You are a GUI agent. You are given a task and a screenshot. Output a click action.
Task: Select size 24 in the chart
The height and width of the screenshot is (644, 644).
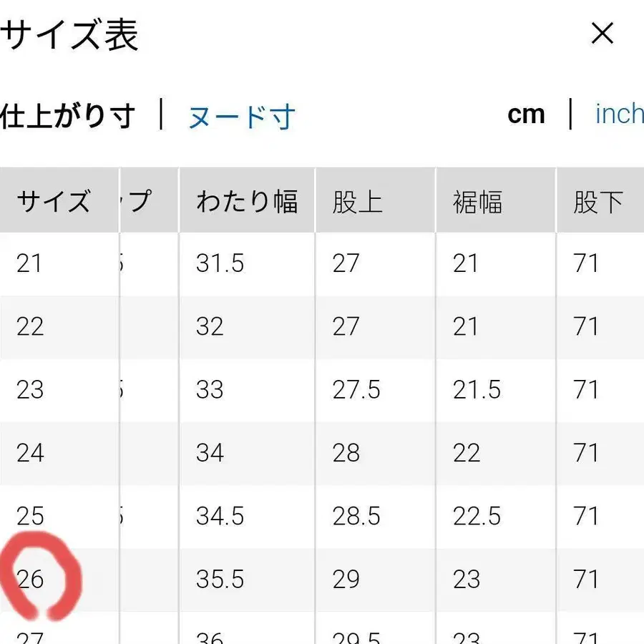[29, 452]
